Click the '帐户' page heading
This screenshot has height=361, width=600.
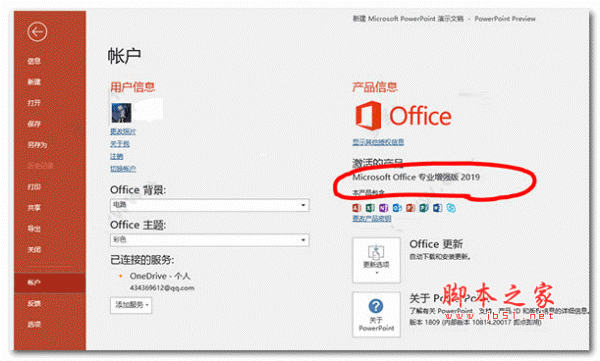(124, 56)
